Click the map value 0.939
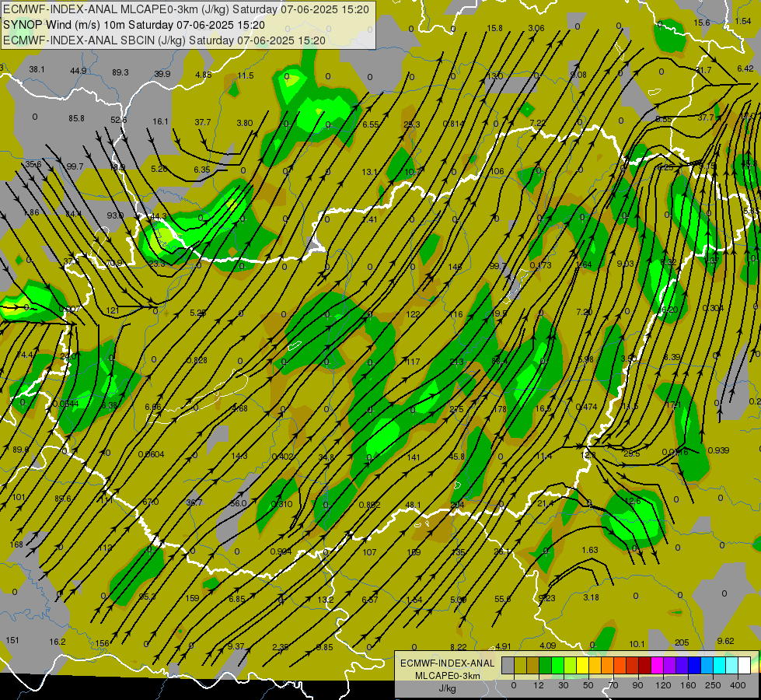 click(718, 451)
